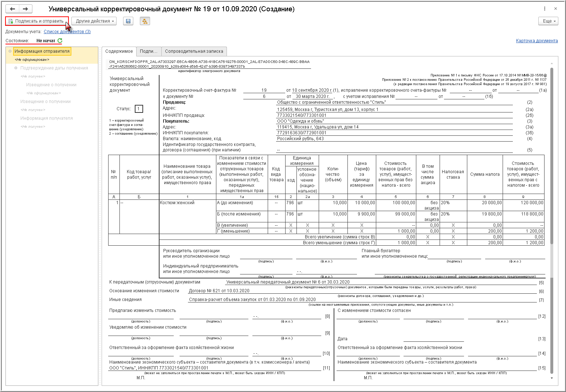Select Подтверждение даты получения tree item
This screenshot has width=566, height=392.
point(54,68)
